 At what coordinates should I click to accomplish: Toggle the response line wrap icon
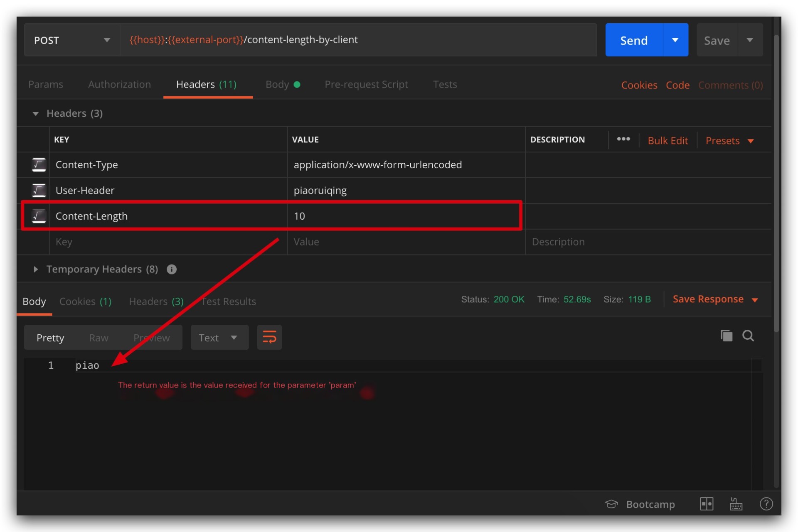coord(269,337)
